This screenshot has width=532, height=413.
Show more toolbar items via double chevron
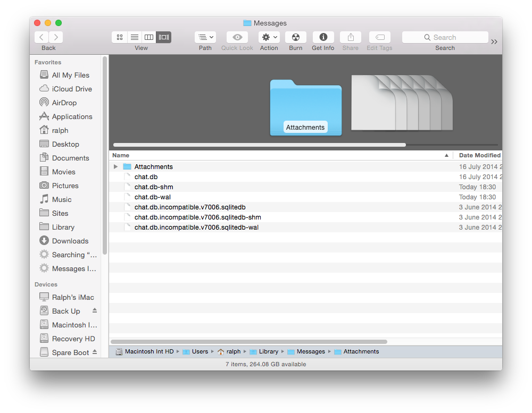(x=494, y=41)
